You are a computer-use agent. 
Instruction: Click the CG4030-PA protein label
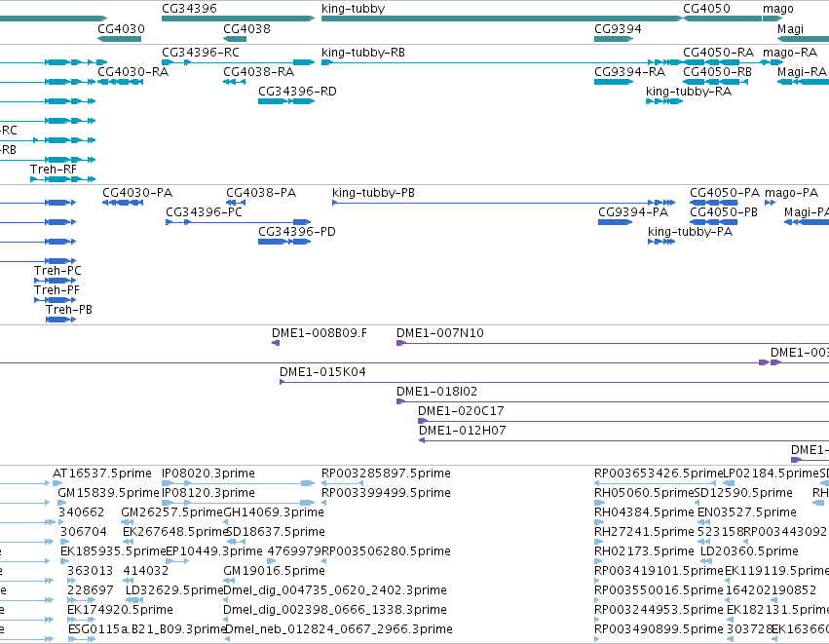(x=137, y=193)
